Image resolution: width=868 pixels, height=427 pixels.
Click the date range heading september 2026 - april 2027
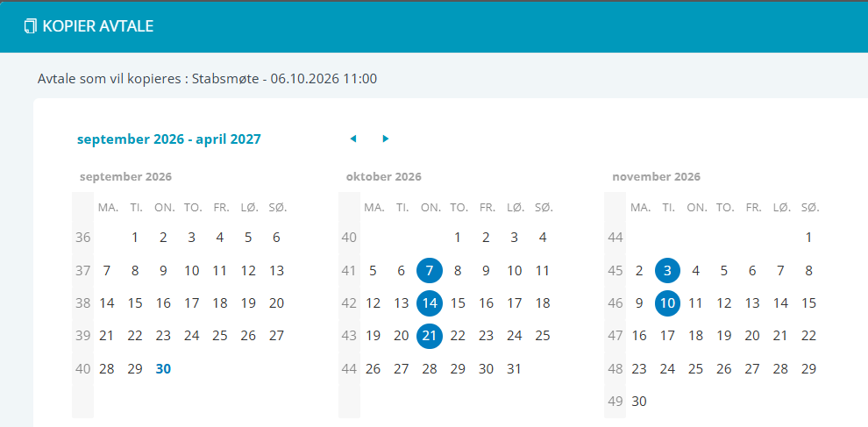pos(169,139)
